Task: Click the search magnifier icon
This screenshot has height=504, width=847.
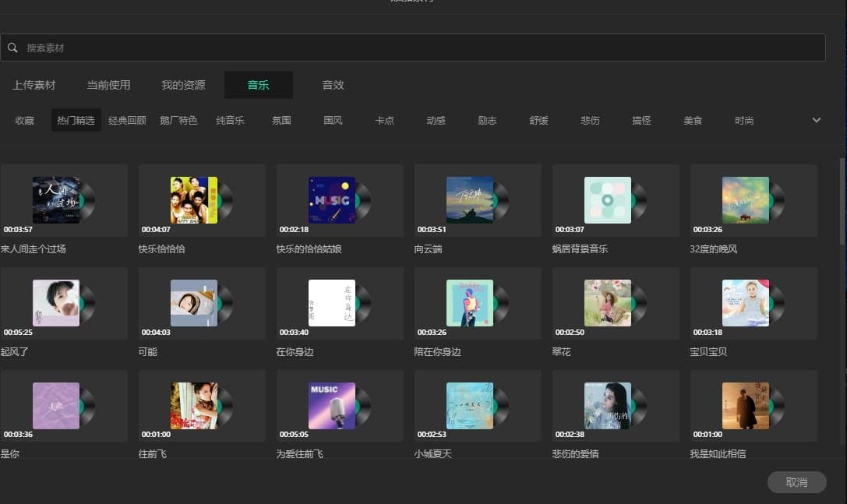Action: pos(12,48)
